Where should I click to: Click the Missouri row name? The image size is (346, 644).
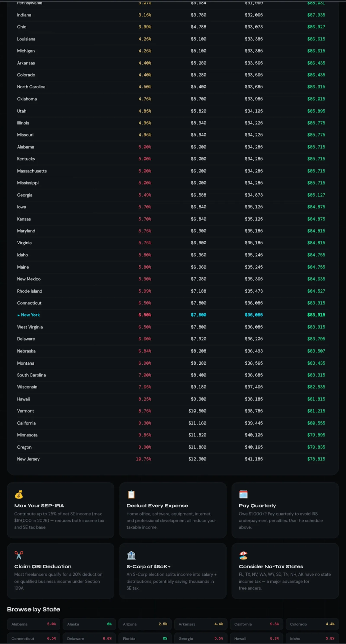[25, 135]
